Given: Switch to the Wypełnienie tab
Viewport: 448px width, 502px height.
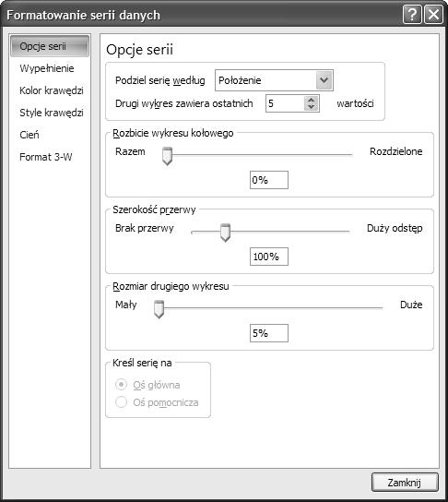Looking at the screenshot, I should [x=47, y=68].
